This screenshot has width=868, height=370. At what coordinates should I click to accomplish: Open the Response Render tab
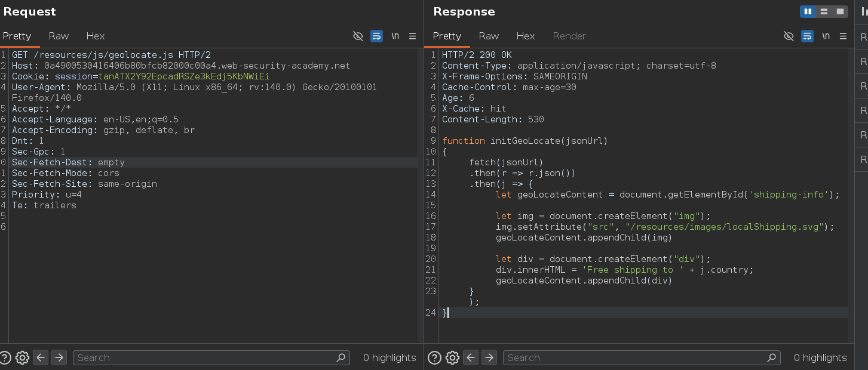pyautogui.click(x=569, y=36)
